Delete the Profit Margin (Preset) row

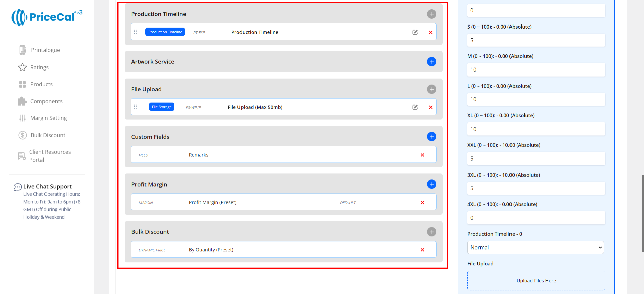click(x=422, y=203)
